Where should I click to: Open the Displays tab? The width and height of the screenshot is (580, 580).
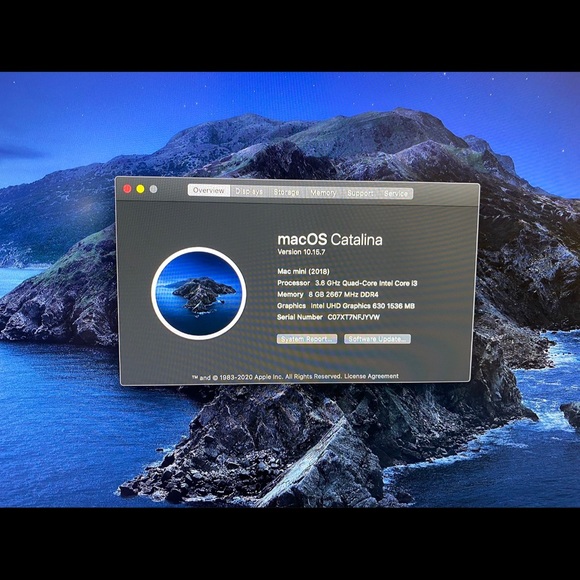[x=249, y=191]
